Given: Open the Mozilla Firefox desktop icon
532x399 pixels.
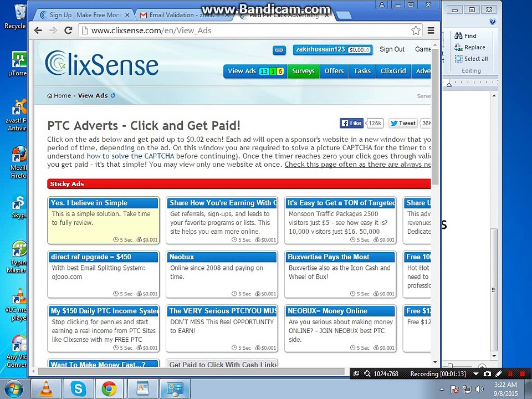Looking at the screenshot, I should (19, 162).
